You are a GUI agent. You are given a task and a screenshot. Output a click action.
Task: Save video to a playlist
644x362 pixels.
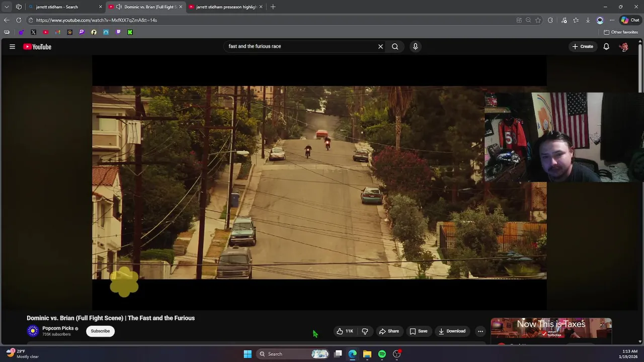(419, 331)
